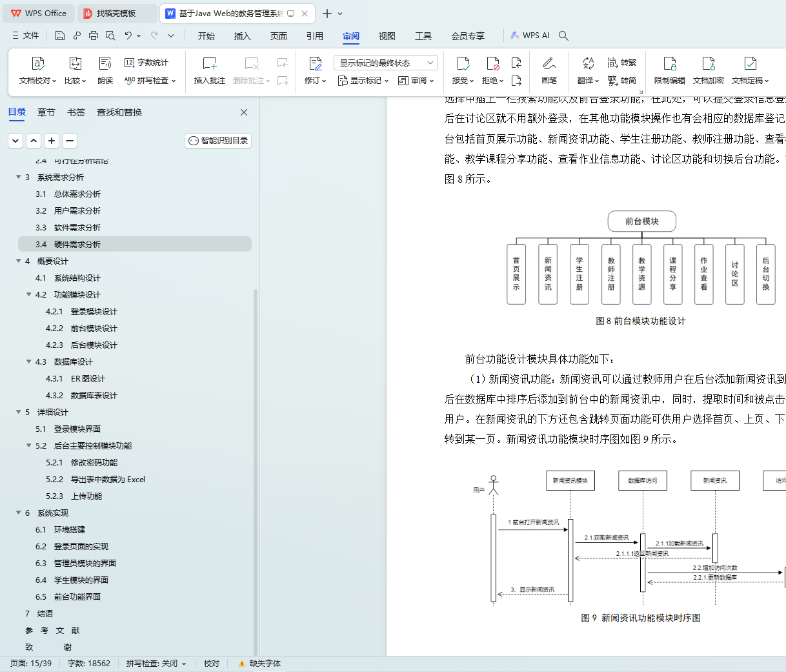The height and width of the screenshot is (672, 786).
Task: Click the WPS Office home tab
Action: pos(39,13)
